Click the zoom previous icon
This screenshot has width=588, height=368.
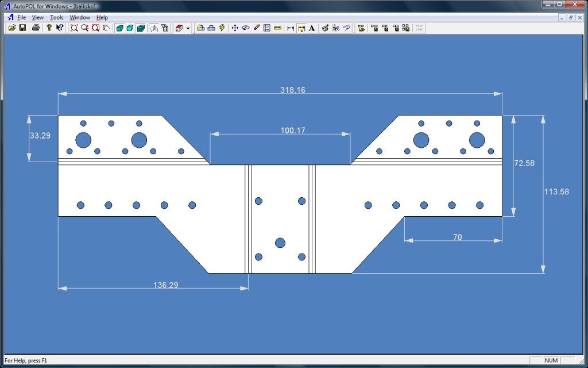[x=106, y=28]
